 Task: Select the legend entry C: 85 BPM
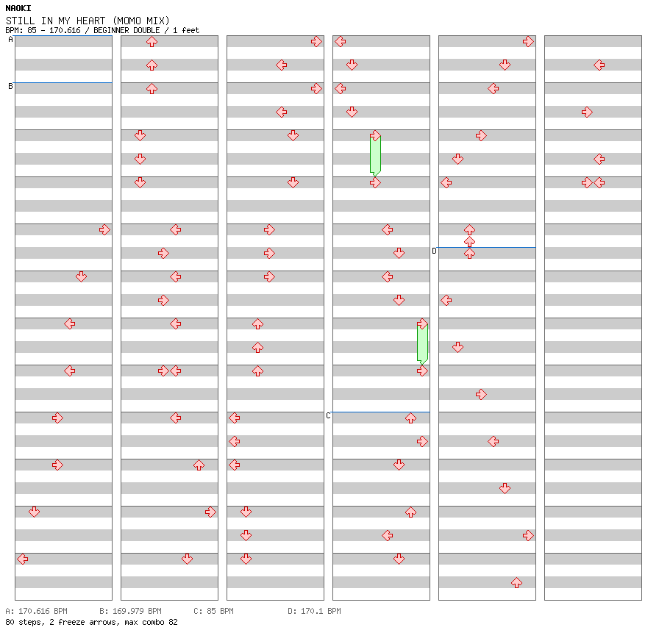pos(213,611)
